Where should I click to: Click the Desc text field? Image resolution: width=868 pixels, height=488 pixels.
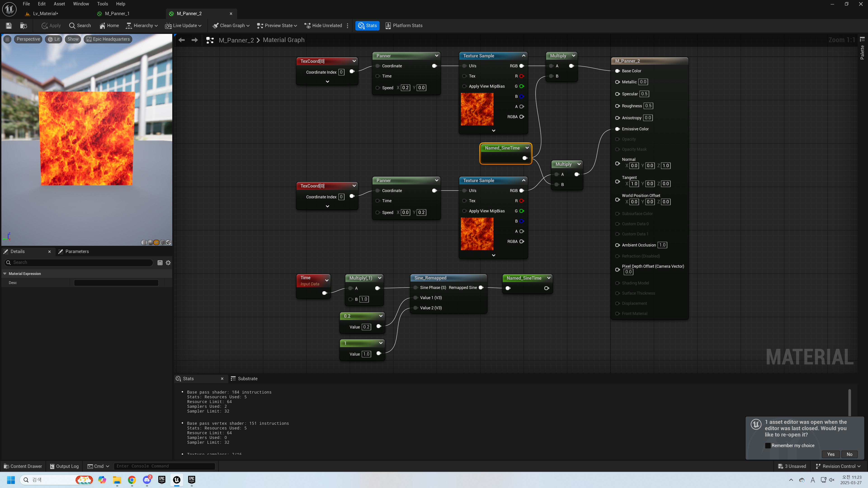pos(116,283)
